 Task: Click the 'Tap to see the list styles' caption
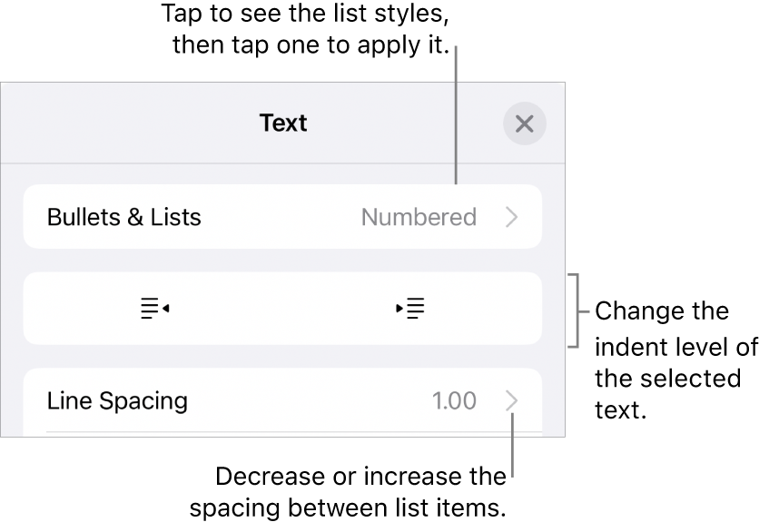[306, 30]
